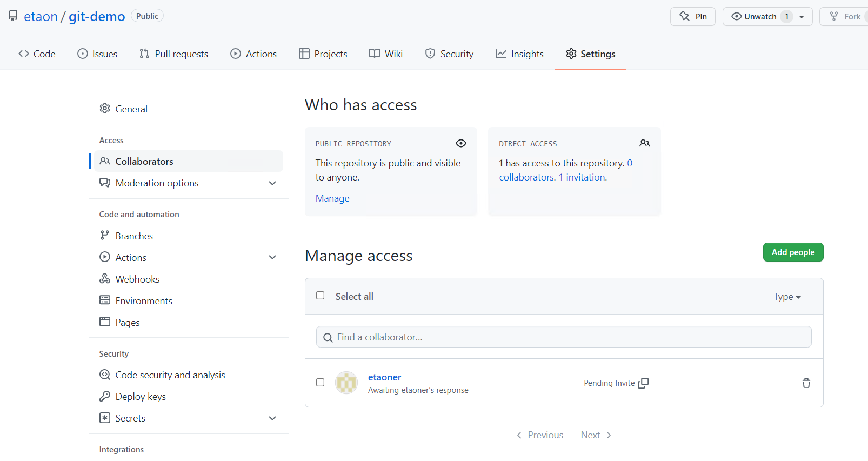Image resolution: width=868 pixels, height=461 pixels.
Task: Check the Select all checkbox
Action: click(x=321, y=296)
